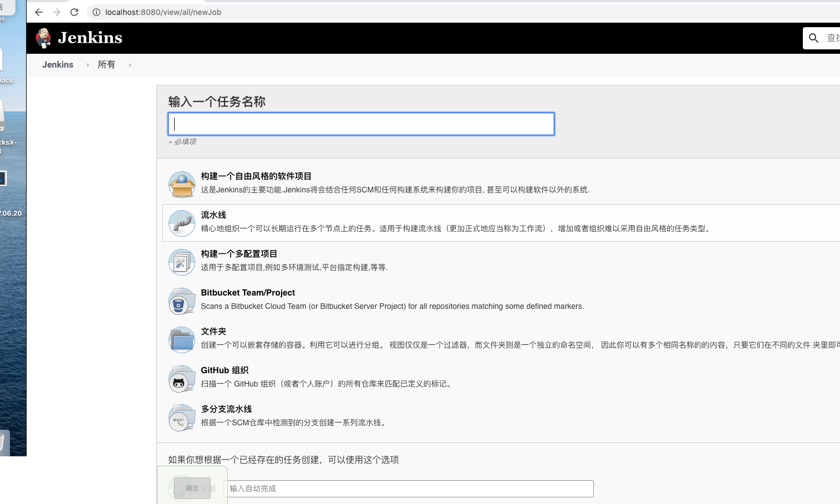
Task: Click the text 如果你想根据一个已经存在的任务创建
Action: [x=283, y=460]
